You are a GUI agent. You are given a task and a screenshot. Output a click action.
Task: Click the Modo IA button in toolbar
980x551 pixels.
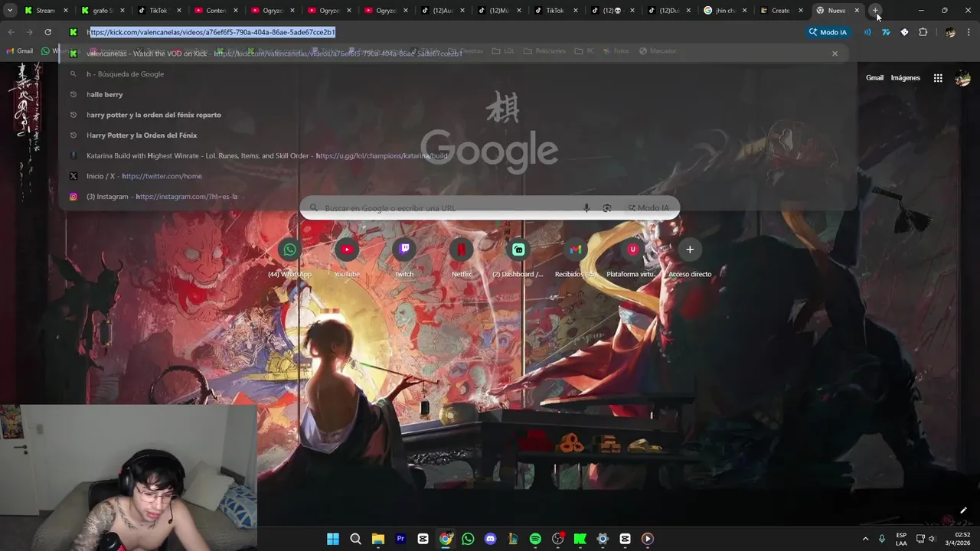828,32
